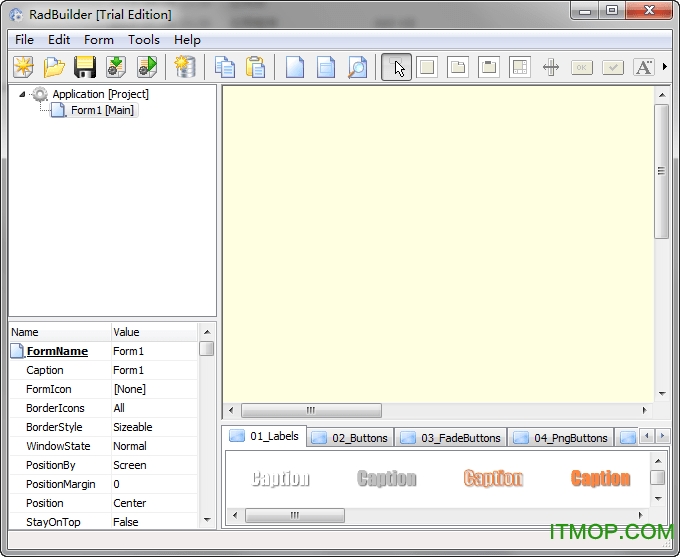
Task: Click the Copy toolbar icon
Action: point(225,67)
